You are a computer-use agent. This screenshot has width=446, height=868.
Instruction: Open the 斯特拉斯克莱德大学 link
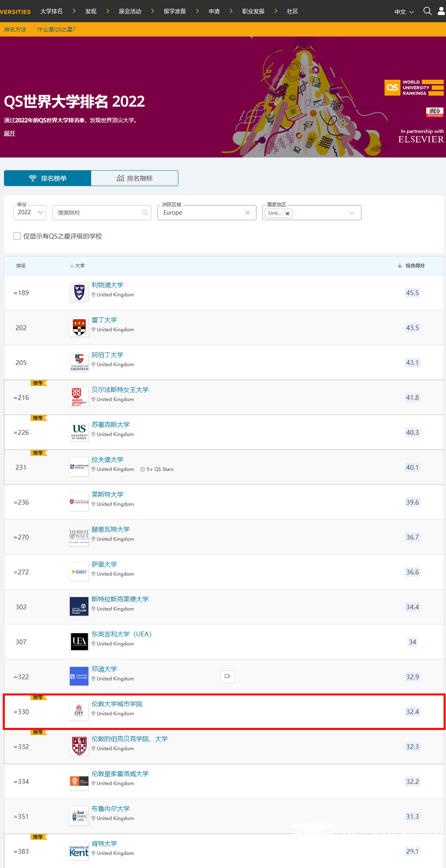(120, 599)
